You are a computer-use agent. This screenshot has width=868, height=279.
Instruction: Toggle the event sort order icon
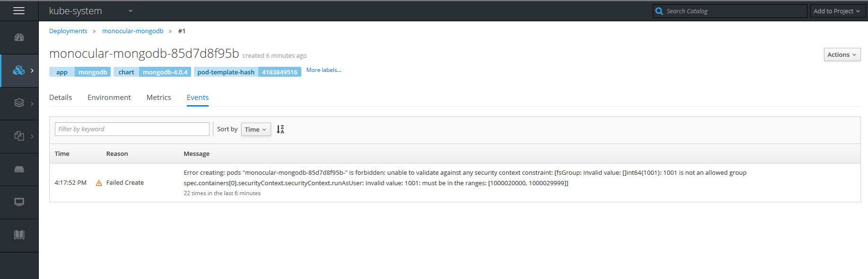[x=281, y=129]
